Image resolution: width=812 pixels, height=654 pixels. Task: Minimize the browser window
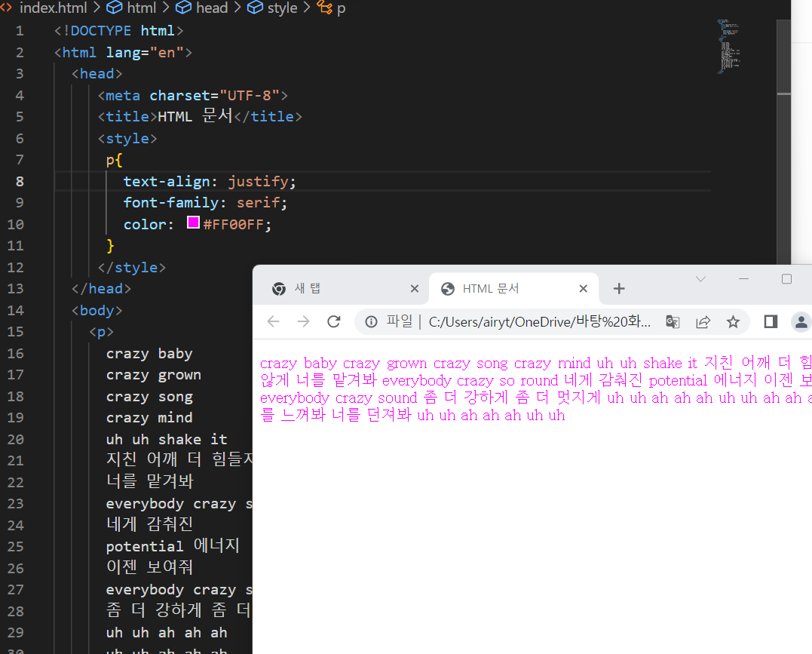[x=743, y=279]
